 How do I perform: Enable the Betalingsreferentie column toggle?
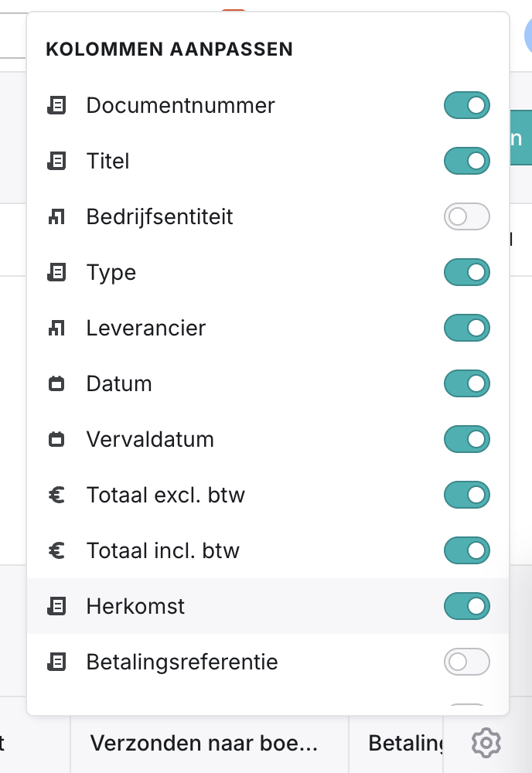click(x=466, y=662)
